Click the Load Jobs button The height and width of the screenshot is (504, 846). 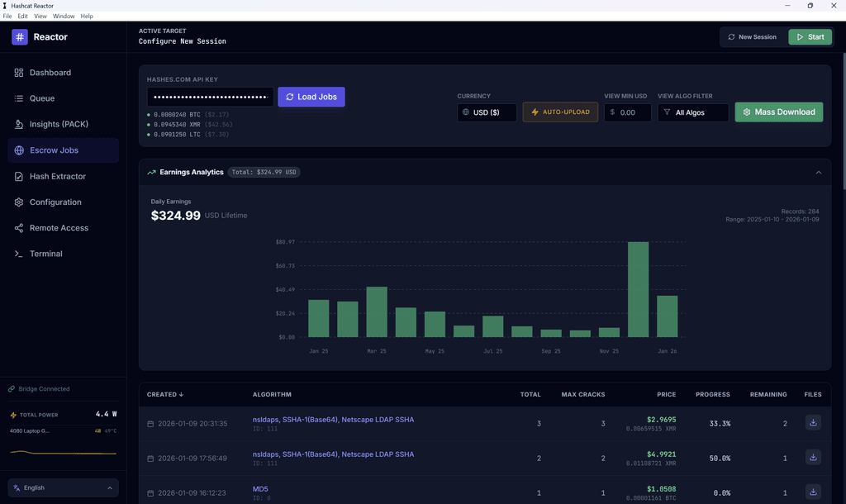tap(311, 97)
